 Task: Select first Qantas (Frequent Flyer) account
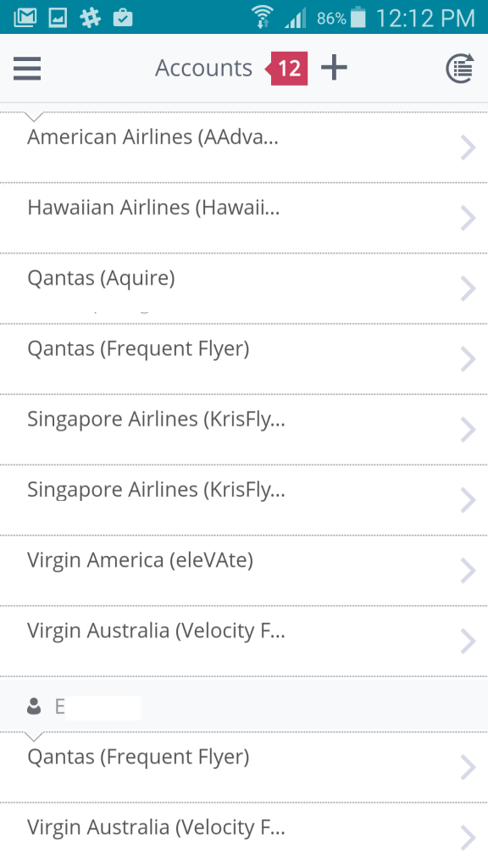(x=244, y=359)
